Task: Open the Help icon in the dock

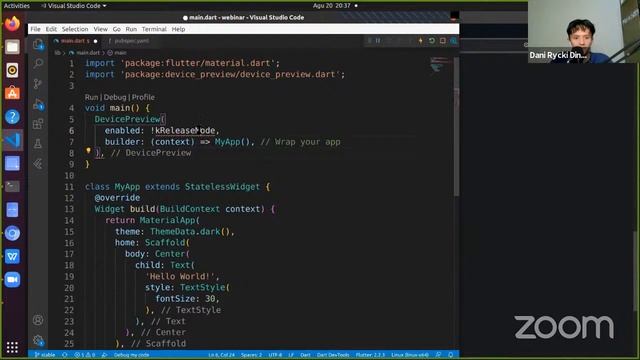Action: pyautogui.click(x=12, y=117)
